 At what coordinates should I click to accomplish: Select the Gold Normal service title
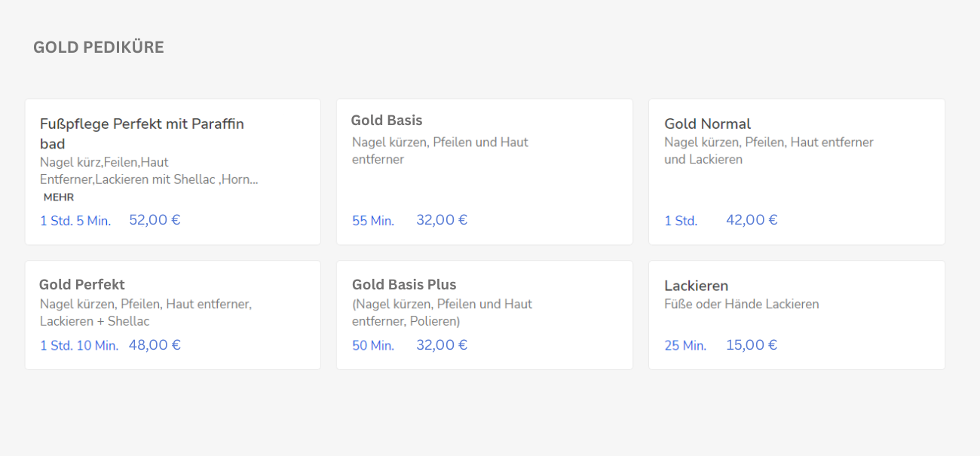(707, 124)
